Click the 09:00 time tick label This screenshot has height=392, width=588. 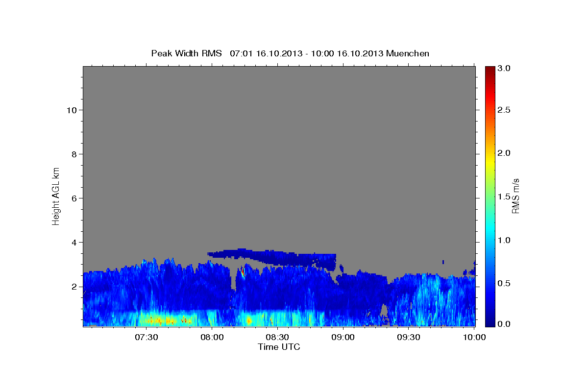[343, 338]
